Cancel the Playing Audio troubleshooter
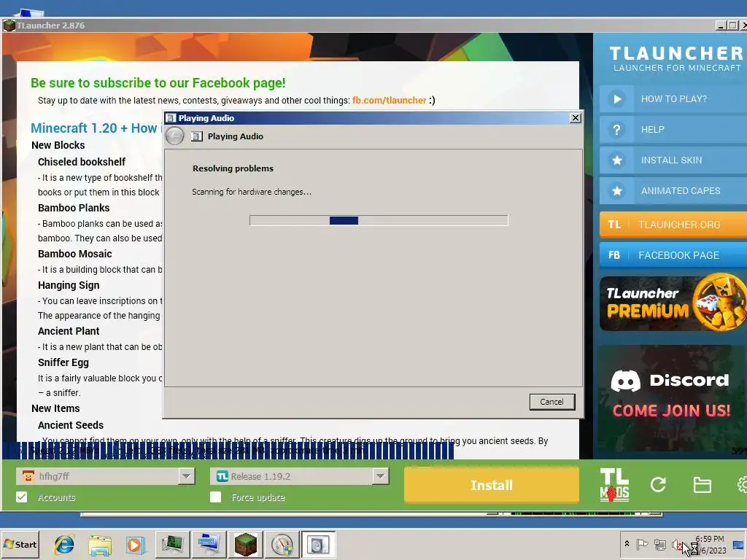This screenshot has width=747, height=560. tap(551, 402)
